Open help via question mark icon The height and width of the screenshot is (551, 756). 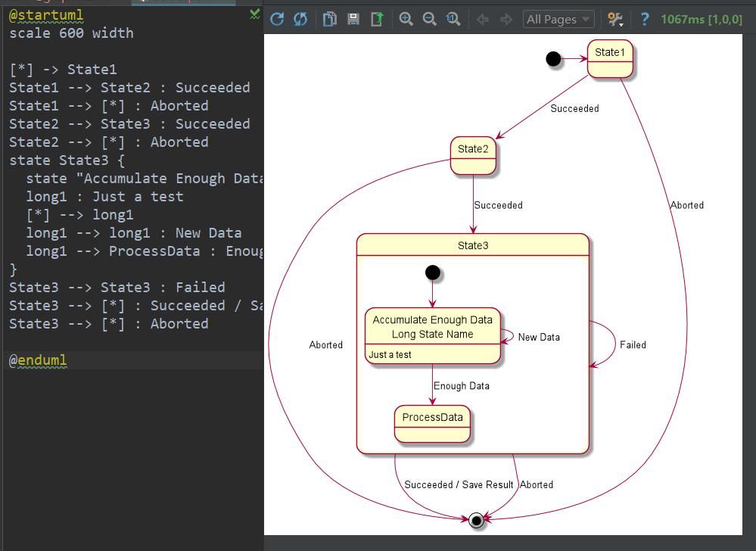[x=644, y=20]
